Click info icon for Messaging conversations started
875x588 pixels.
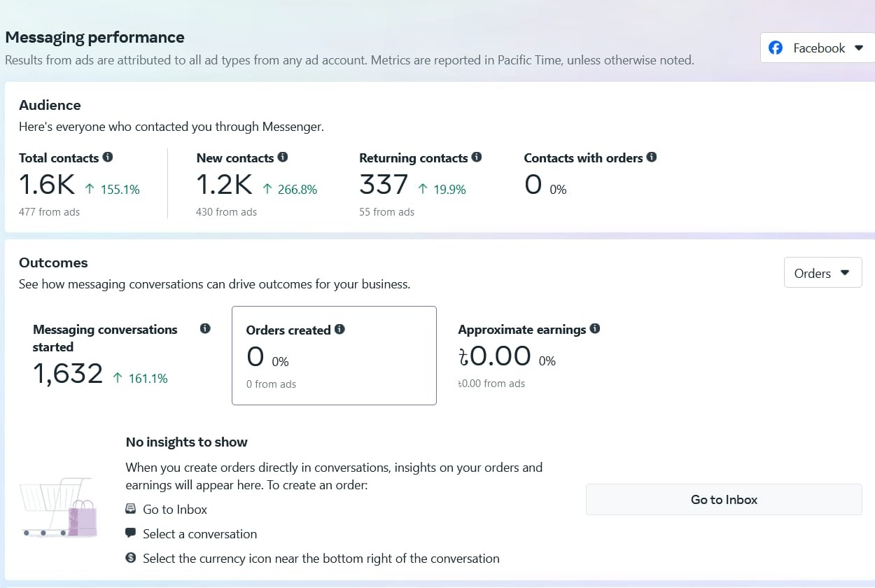(205, 329)
